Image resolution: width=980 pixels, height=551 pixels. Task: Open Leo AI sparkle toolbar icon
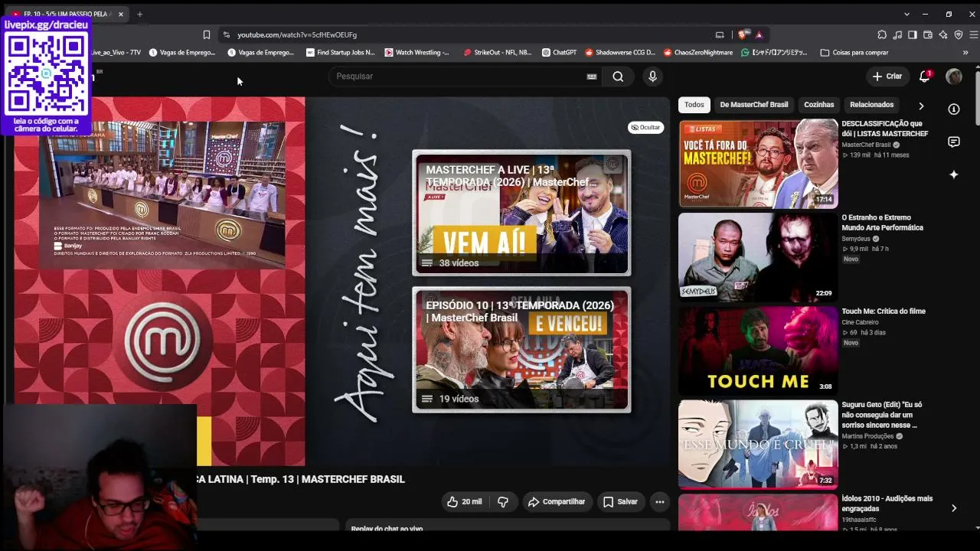coord(943,34)
